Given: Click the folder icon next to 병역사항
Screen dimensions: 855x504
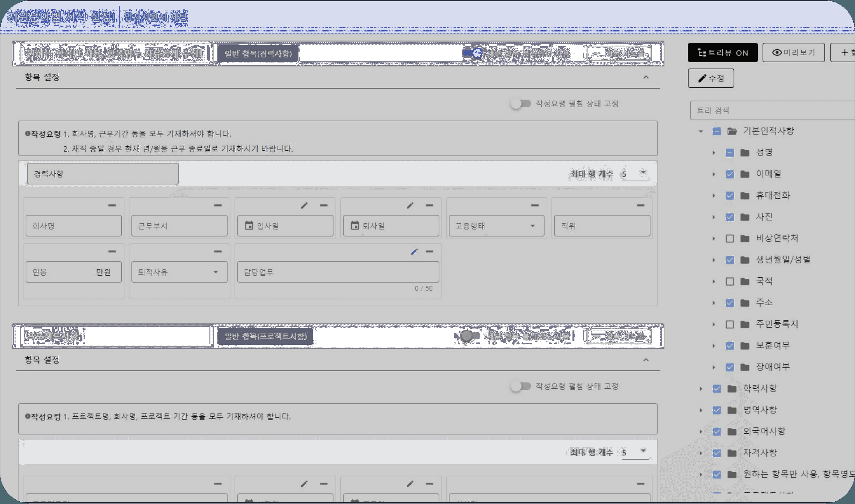Looking at the screenshot, I should (x=732, y=410).
